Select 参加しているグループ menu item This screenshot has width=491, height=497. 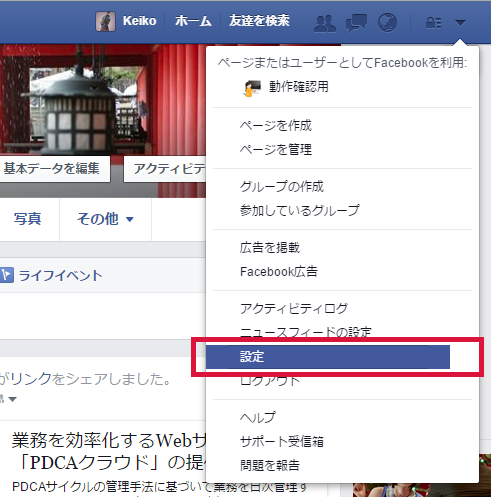300,210
